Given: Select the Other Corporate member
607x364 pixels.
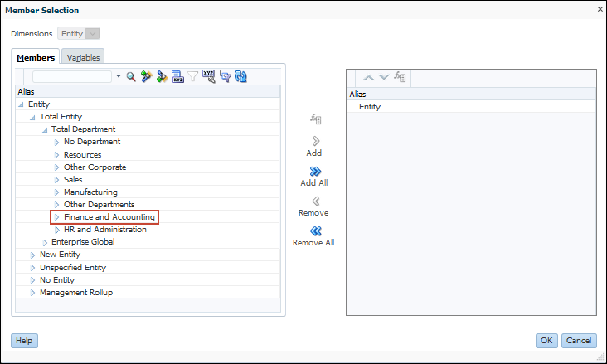Looking at the screenshot, I should [x=95, y=167].
